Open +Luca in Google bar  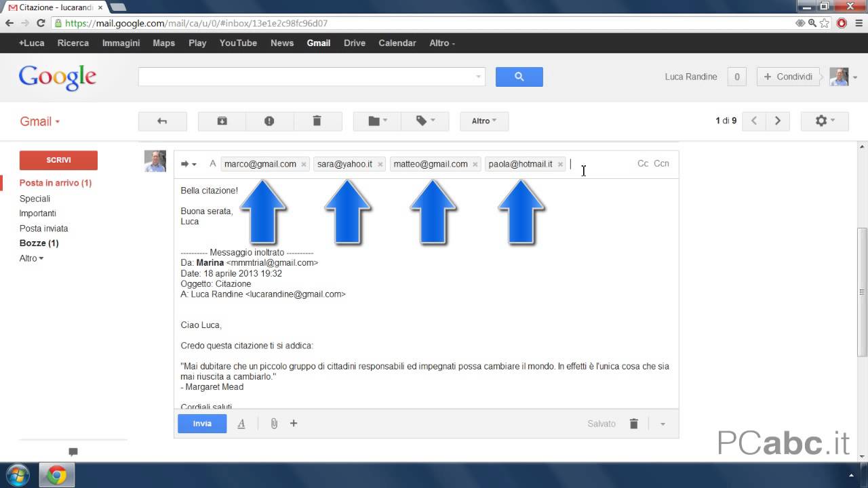point(31,43)
